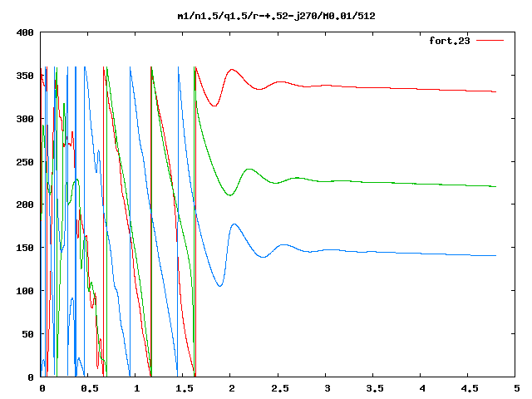The image size is (532, 399).
Task: Click x-axis label 3.5
Action: 375,388
